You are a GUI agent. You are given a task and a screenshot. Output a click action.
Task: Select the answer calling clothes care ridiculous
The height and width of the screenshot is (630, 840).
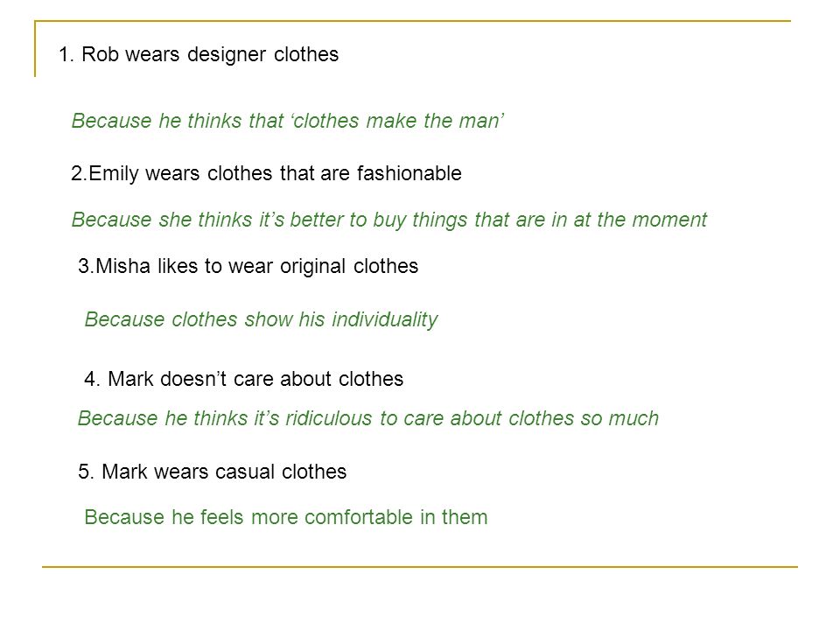click(x=368, y=418)
